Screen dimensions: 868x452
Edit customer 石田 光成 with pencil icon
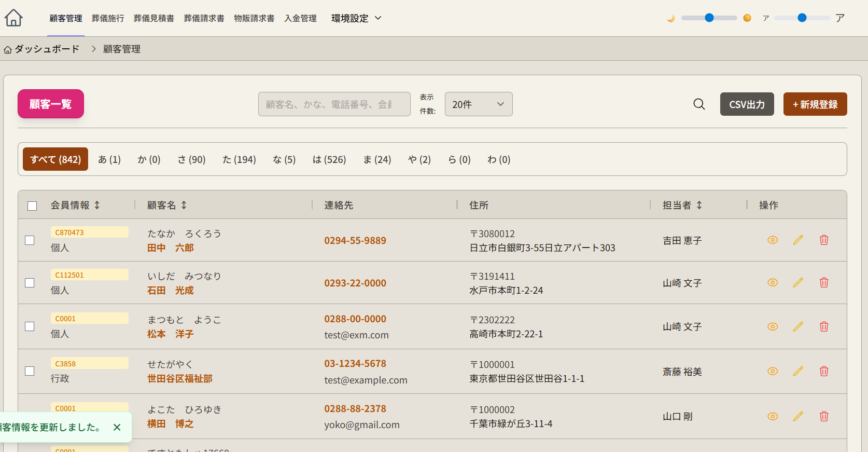pos(797,282)
